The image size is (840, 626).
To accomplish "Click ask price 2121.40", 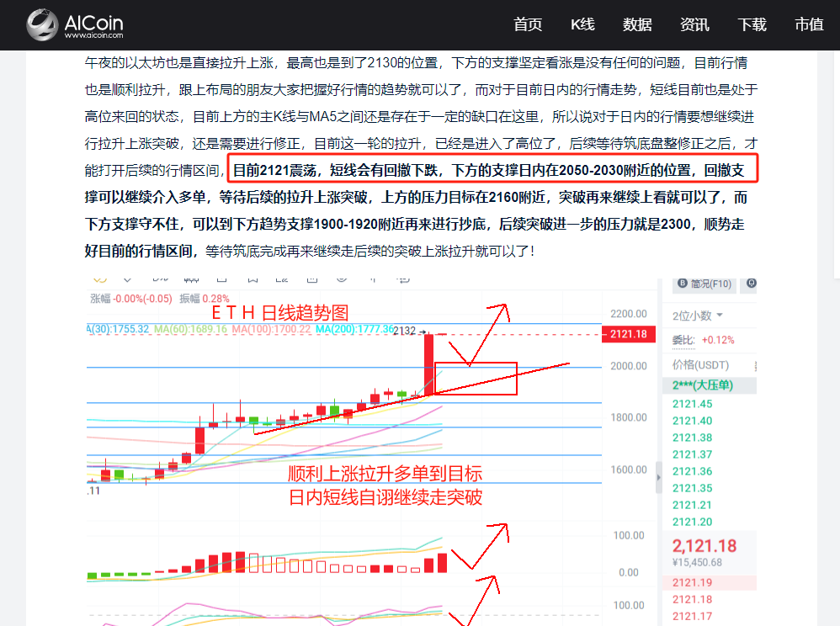I will [x=692, y=421].
